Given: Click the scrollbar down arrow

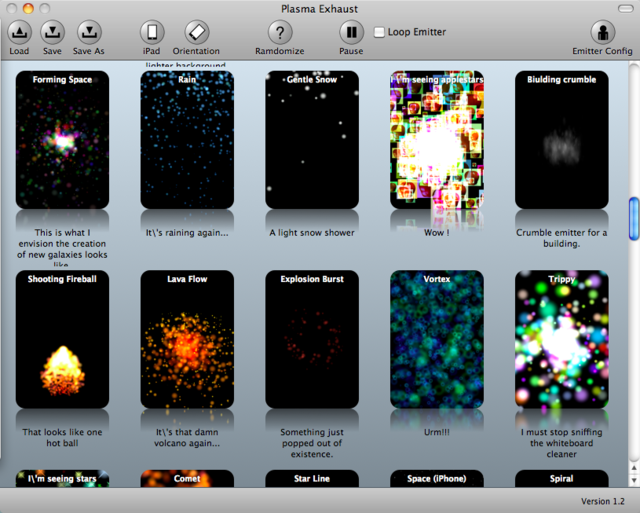Looking at the screenshot, I should [x=634, y=481].
